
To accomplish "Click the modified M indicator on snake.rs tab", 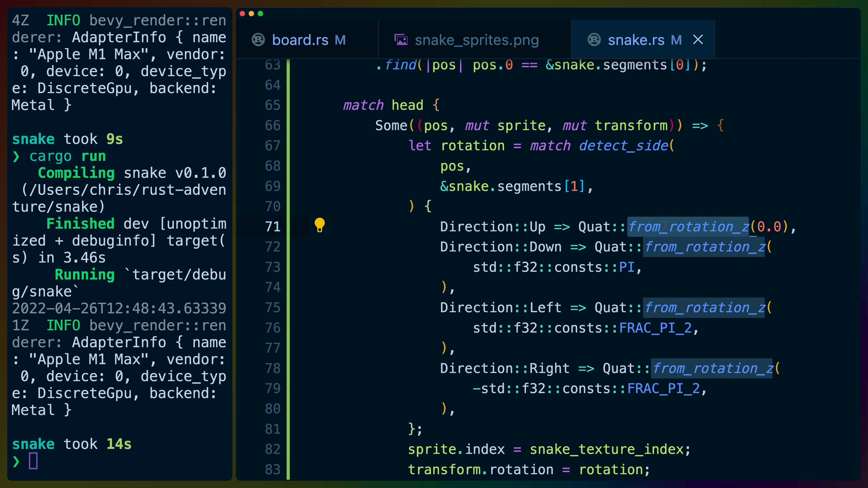I will coord(676,39).
